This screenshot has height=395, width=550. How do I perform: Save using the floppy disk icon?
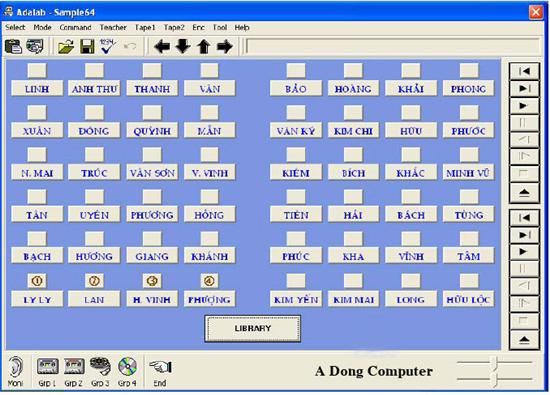(87, 46)
